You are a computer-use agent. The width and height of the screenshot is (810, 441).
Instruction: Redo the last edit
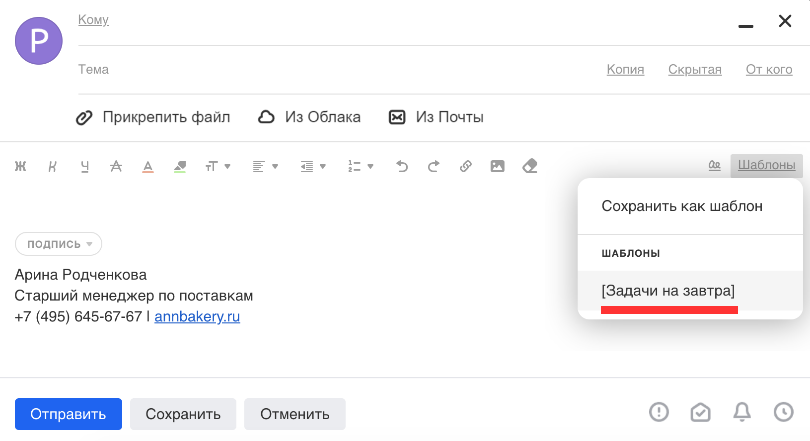[433, 167]
